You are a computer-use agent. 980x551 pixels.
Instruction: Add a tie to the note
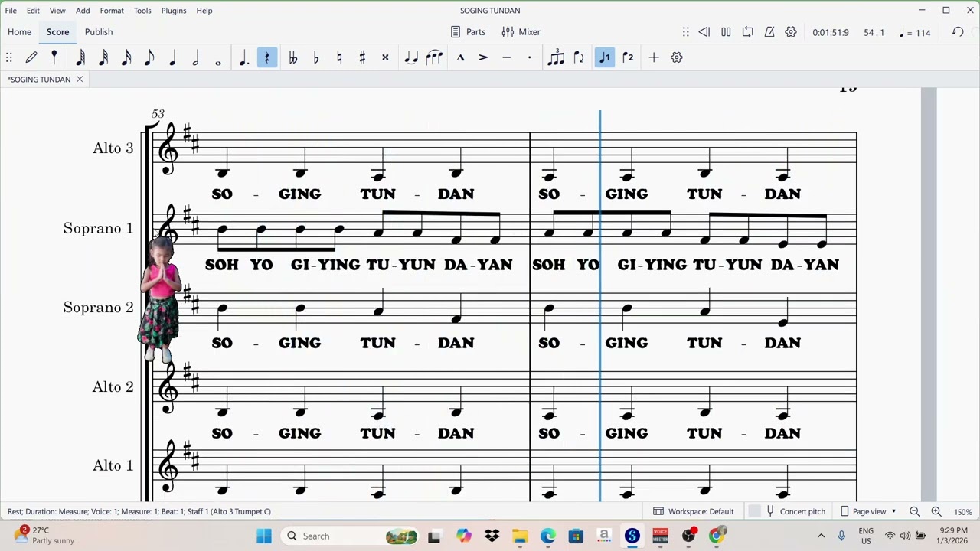411,57
